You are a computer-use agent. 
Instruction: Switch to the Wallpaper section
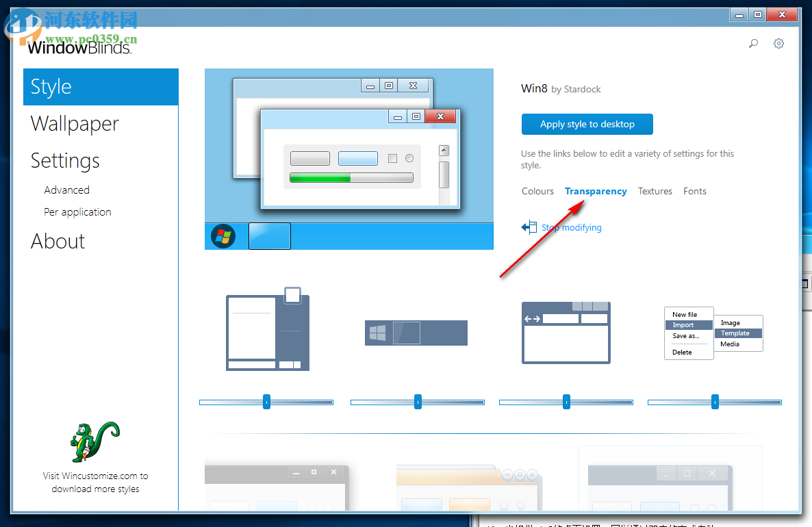[x=74, y=124]
